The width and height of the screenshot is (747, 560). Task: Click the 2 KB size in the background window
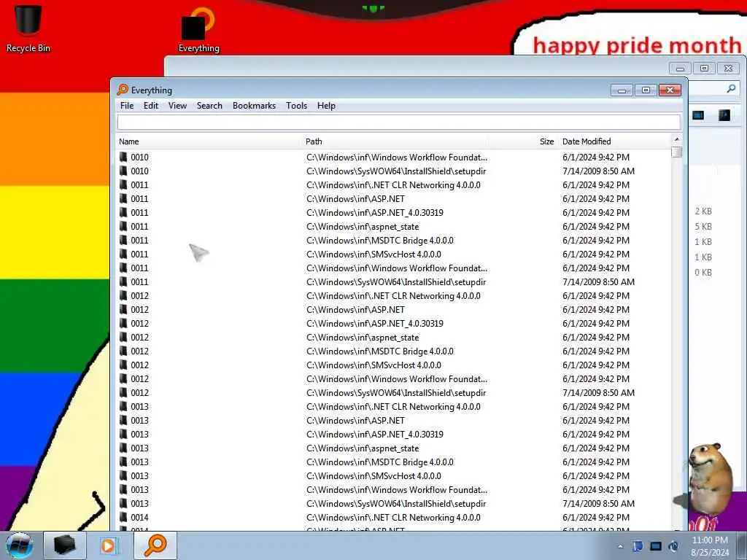[703, 211]
